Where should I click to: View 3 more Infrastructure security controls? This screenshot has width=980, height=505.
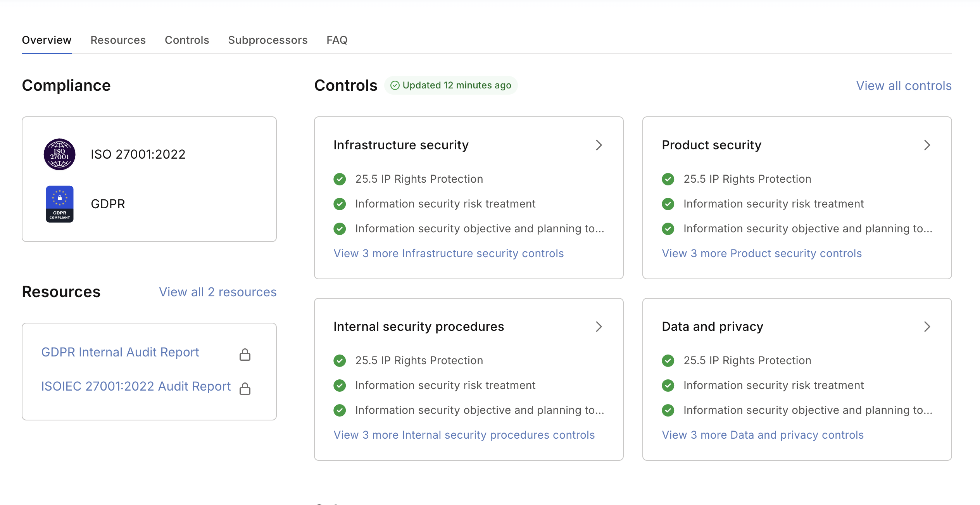(x=449, y=254)
